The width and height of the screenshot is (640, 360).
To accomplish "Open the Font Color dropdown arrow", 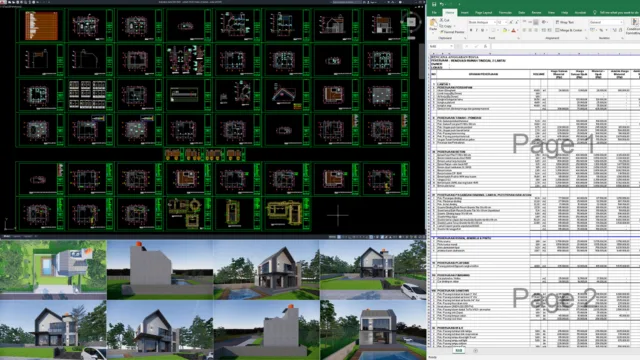I will [x=518, y=30].
